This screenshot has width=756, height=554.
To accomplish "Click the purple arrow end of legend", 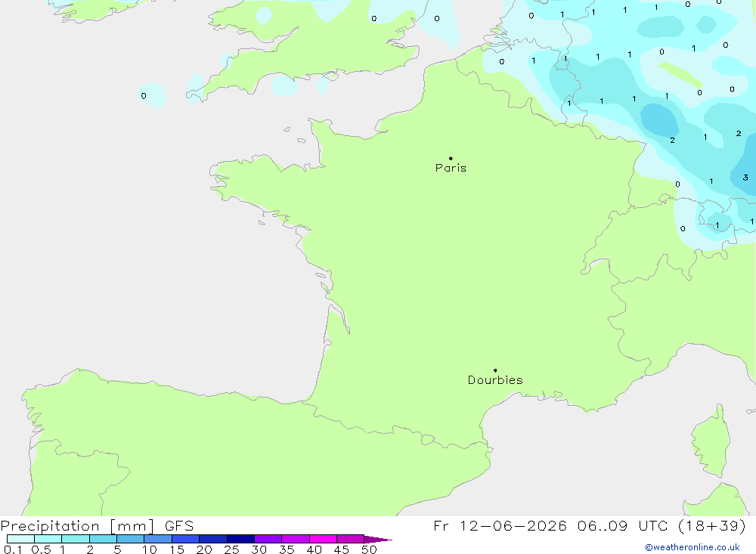I will pyautogui.click(x=378, y=539).
